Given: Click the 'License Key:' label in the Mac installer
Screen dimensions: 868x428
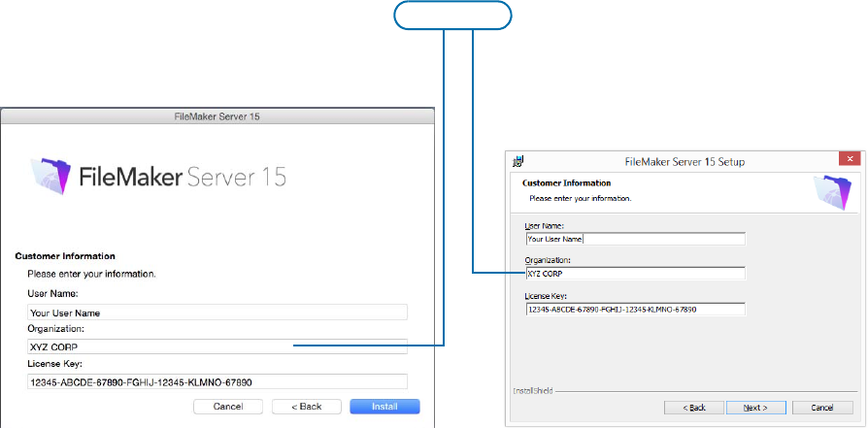Looking at the screenshot, I should (54, 364).
